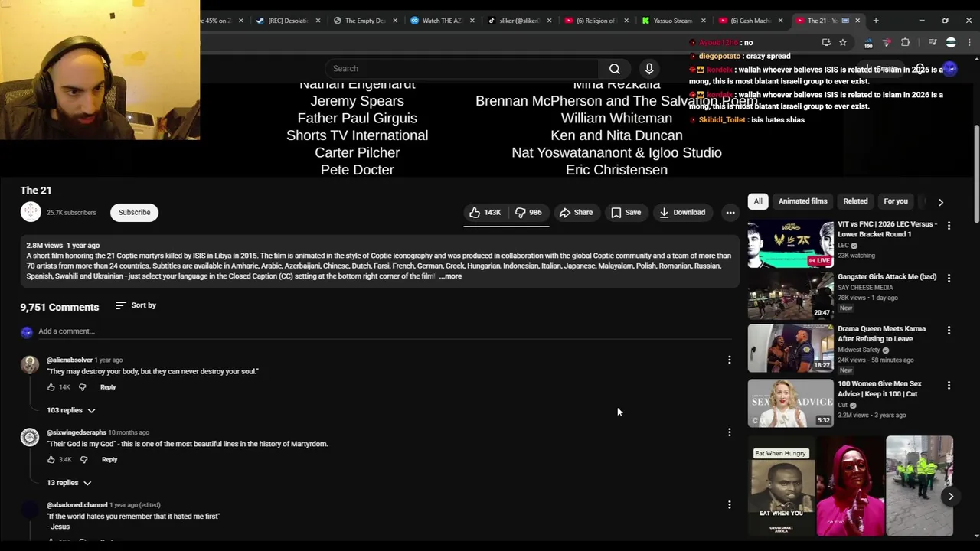
Task: Subscribe to The 21 channel
Action: click(134, 213)
